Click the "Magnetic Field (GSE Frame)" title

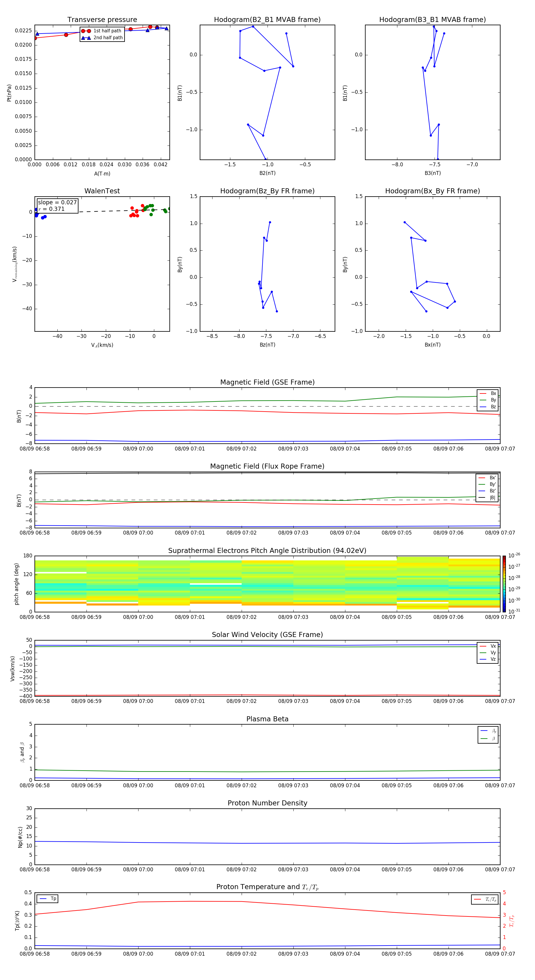click(267, 382)
